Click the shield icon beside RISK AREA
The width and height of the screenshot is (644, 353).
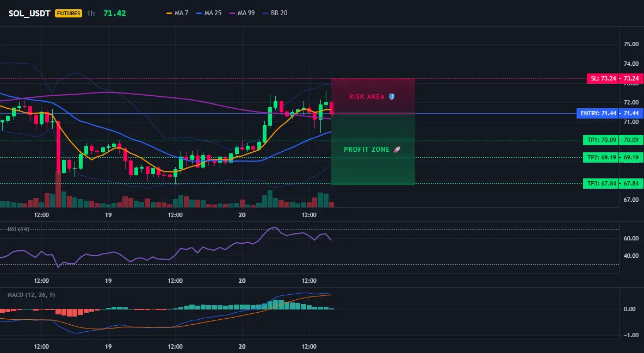tap(392, 97)
